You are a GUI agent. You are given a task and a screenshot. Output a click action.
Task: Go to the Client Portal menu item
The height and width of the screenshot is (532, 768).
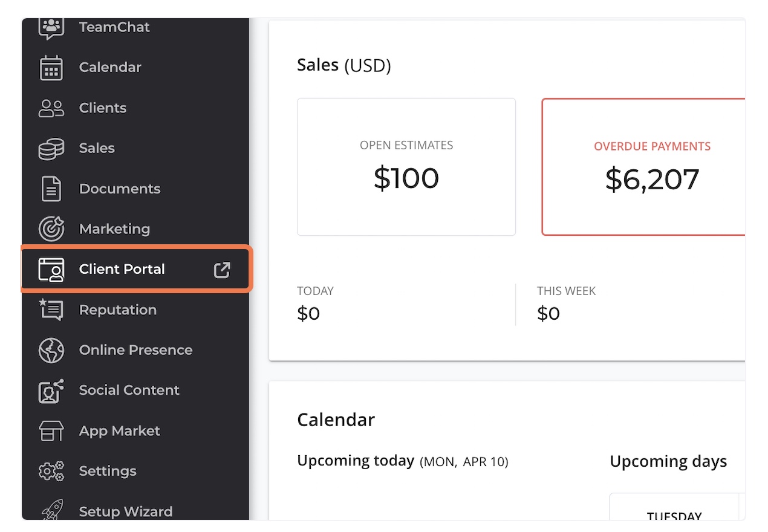click(x=135, y=270)
